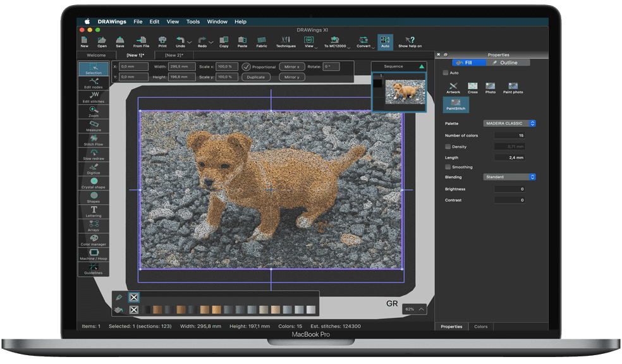The height and width of the screenshot is (364, 622).
Task: Switch to the Colors tab
Action: (x=480, y=327)
